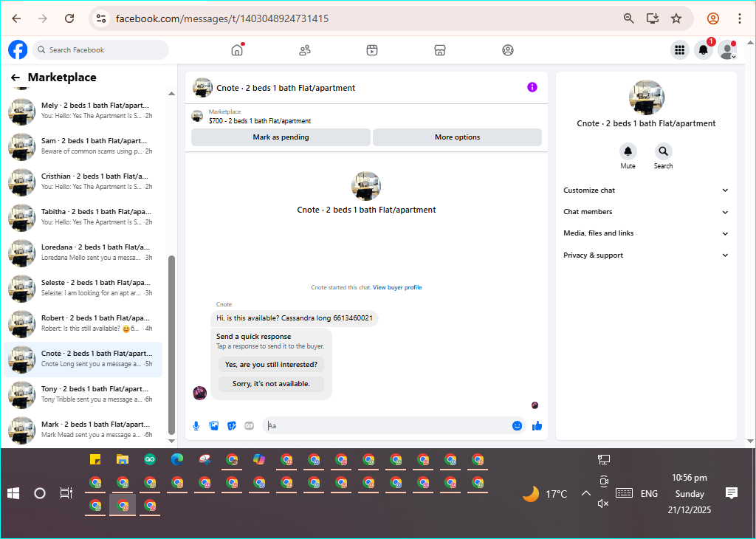The width and height of the screenshot is (756, 539).
Task: Record a voice clip with microphone icon
Action: (x=196, y=426)
